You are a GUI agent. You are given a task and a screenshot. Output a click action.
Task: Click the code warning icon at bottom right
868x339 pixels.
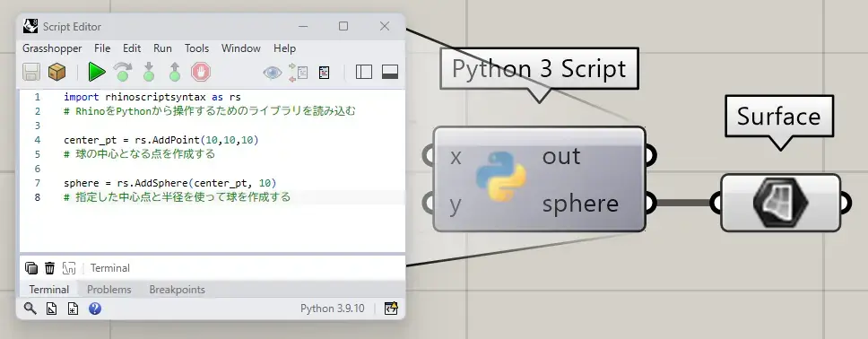tap(391, 308)
